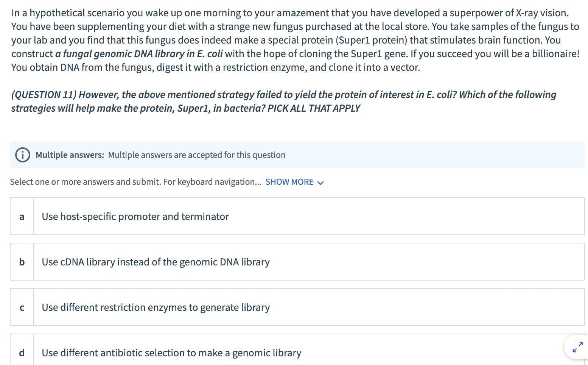This screenshot has height=365, width=588.
Task: Click the PICK ALL THAT APPLY text
Action: tap(314, 108)
